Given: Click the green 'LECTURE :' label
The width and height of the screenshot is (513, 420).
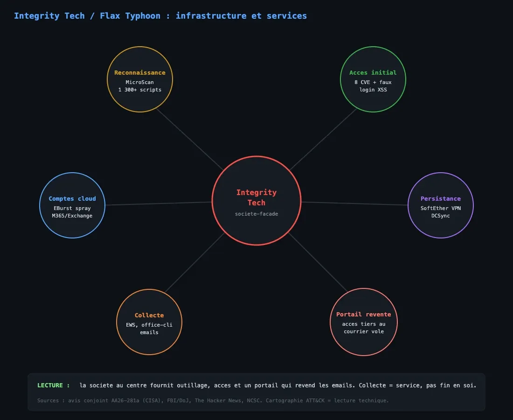Looking at the screenshot, I should [x=53, y=385].
